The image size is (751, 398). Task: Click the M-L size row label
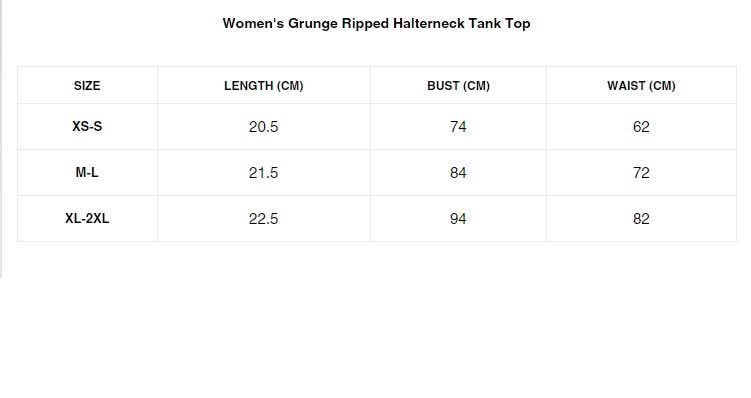[87, 172]
